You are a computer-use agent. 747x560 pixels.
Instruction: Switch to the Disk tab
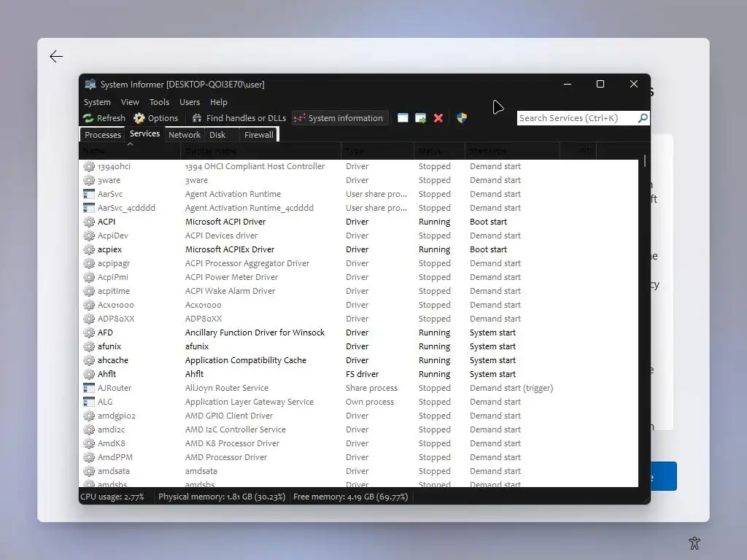pos(217,135)
